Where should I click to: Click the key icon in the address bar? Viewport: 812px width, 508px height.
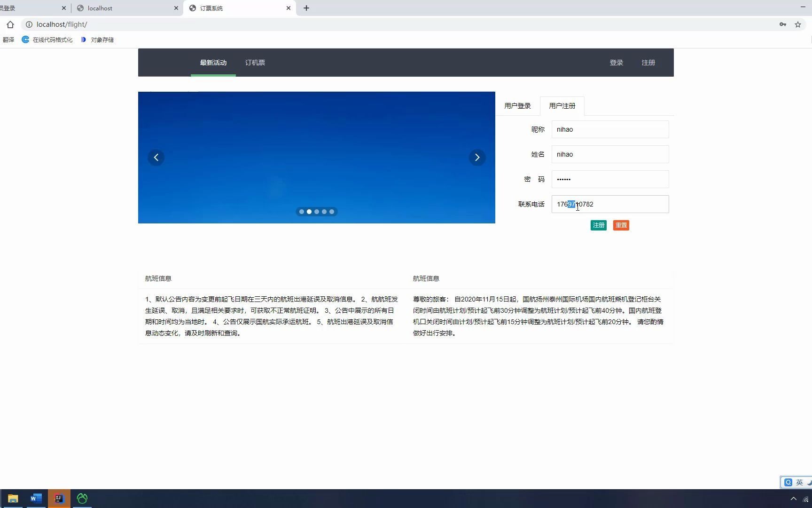pyautogui.click(x=782, y=24)
